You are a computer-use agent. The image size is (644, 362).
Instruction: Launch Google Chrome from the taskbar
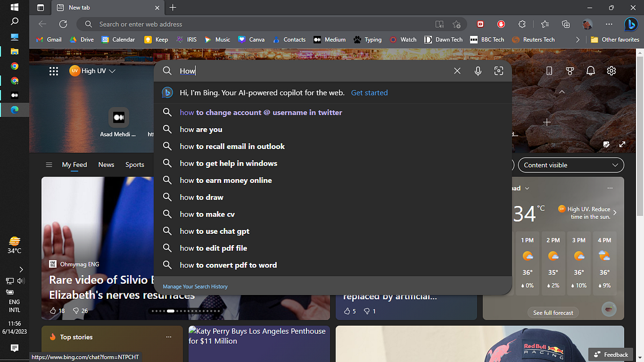point(14,66)
